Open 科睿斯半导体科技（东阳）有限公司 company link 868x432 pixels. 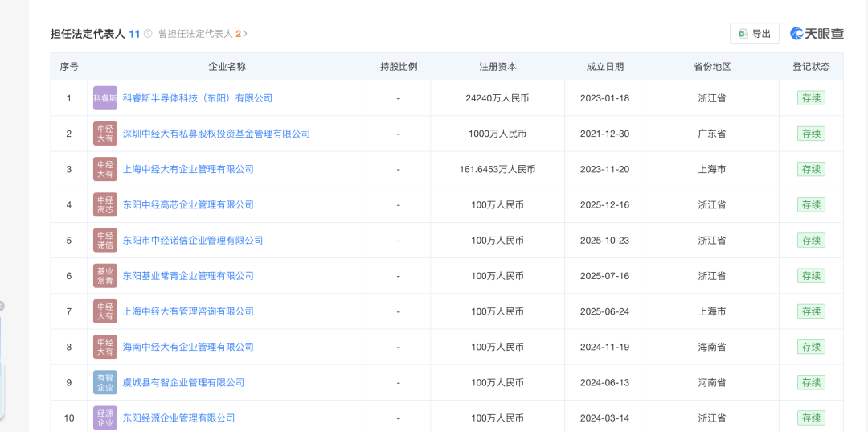pyautogui.click(x=197, y=98)
